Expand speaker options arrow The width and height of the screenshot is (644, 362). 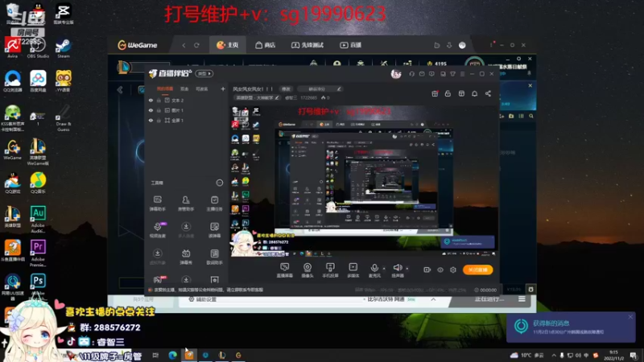click(x=407, y=269)
